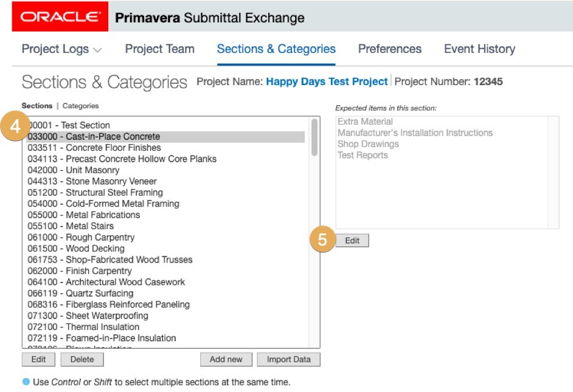Click the blue info icon near Control hint
Screen dimensions: 573x392
(x=26, y=382)
